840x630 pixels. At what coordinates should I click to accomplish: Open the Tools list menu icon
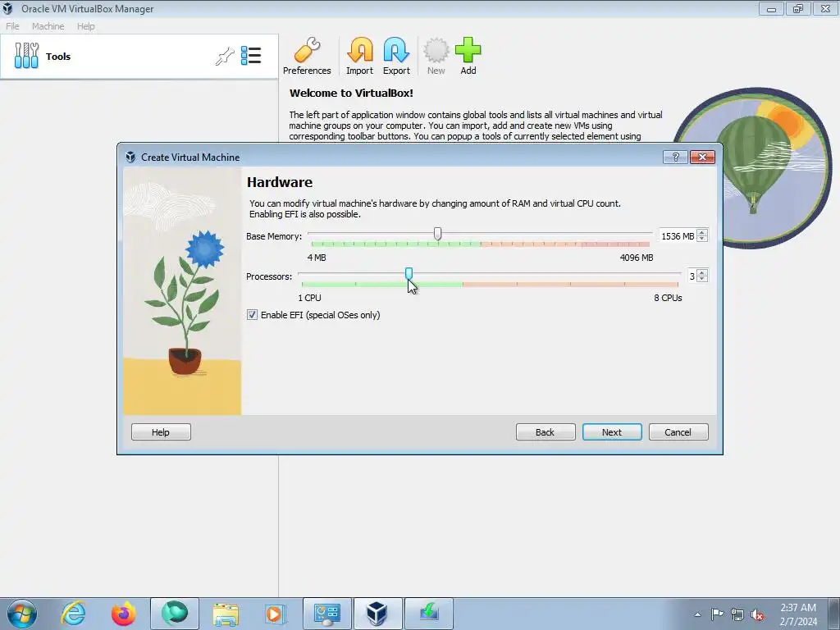pyautogui.click(x=251, y=56)
